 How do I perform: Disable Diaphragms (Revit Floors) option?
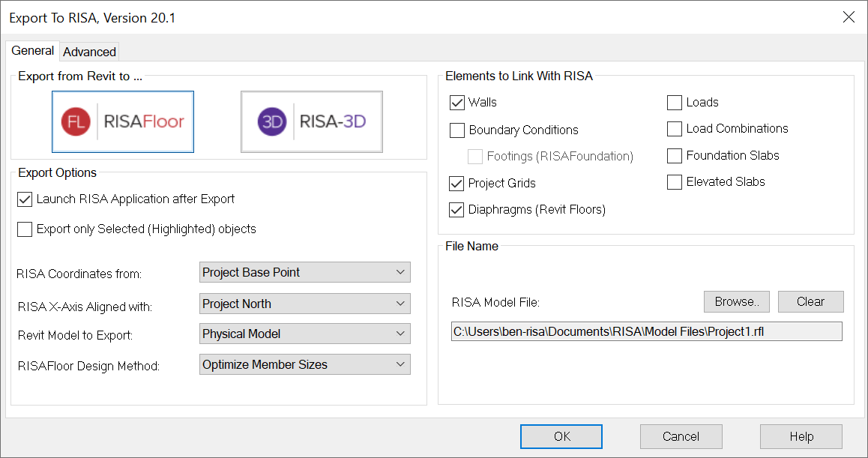pyautogui.click(x=457, y=210)
